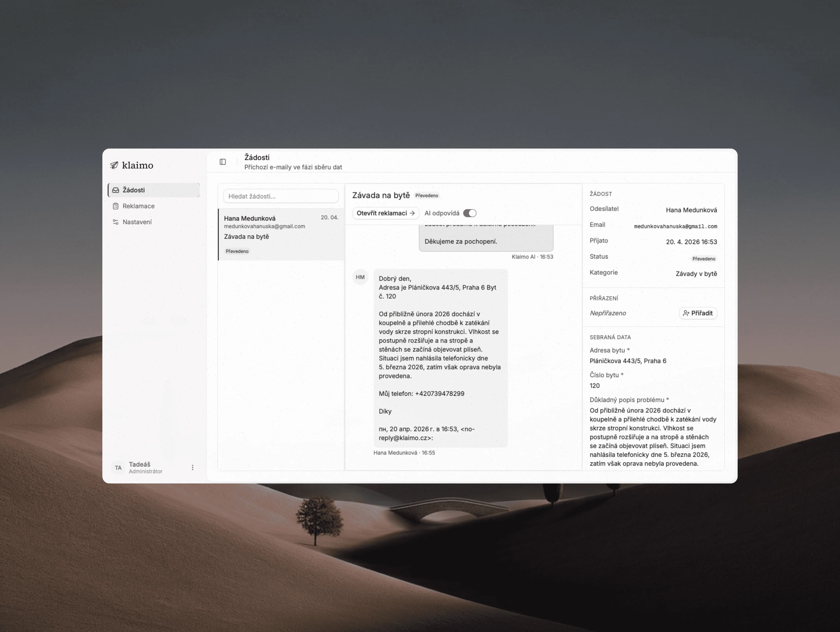Viewport: 840px width, 632px height.
Task: Click the Žádosti inbox icon
Action: tap(116, 190)
